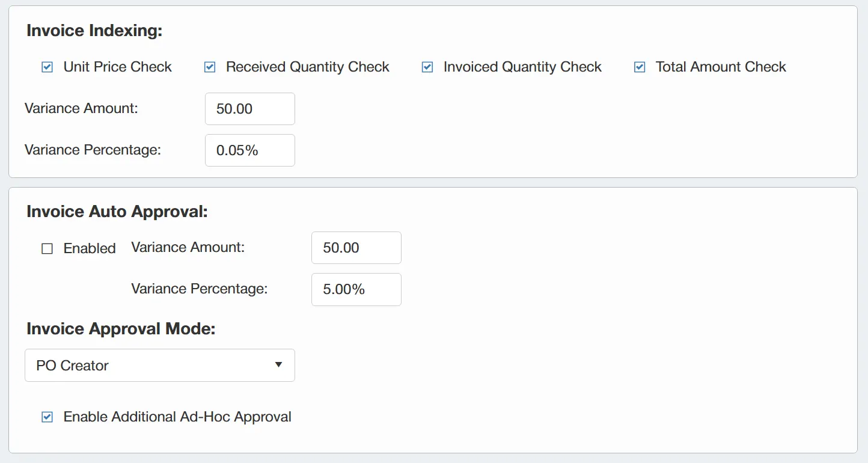
Task: Select the Enabled label in Auto Approval
Action: [90, 248]
